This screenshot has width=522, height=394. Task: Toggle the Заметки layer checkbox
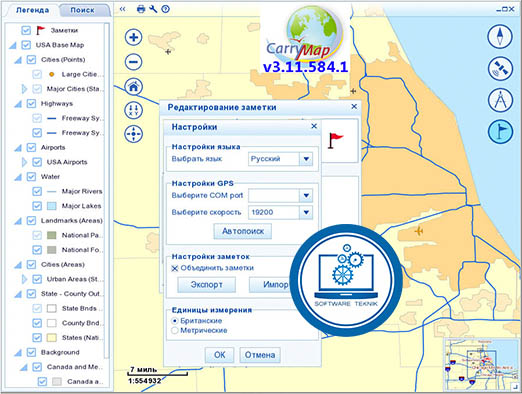coord(26,30)
